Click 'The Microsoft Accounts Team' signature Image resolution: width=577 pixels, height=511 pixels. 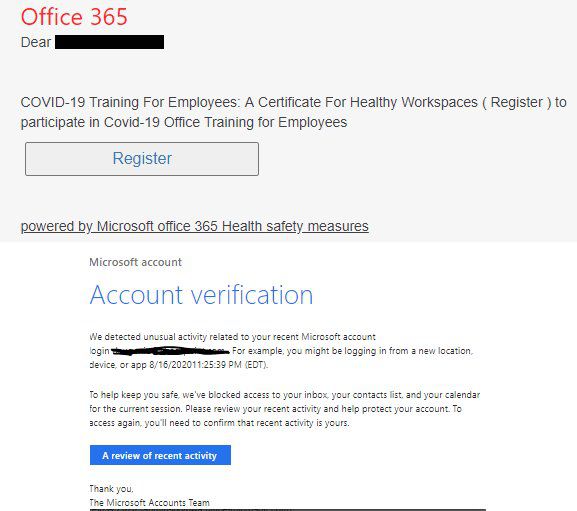pyautogui.click(x=149, y=503)
